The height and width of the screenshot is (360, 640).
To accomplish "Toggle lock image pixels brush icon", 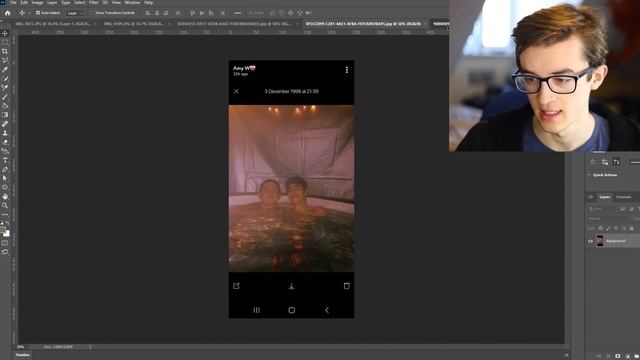I will pyautogui.click(x=608, y=229).
